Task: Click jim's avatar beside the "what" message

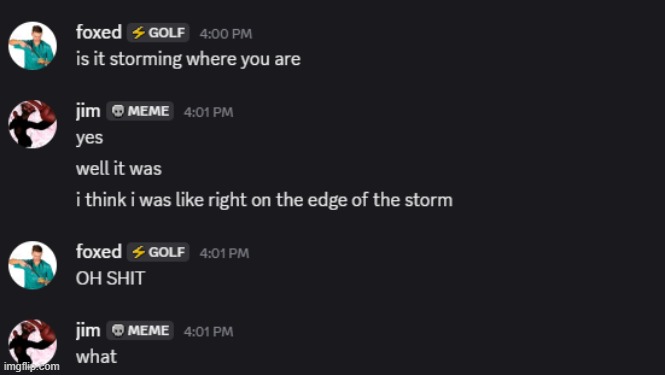Action: pos(33,344)
